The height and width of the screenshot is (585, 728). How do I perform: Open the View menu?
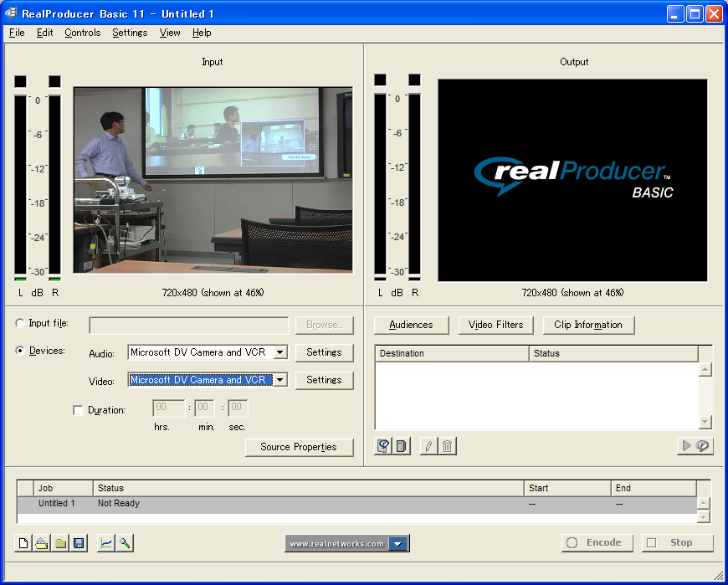click(170, 33)
